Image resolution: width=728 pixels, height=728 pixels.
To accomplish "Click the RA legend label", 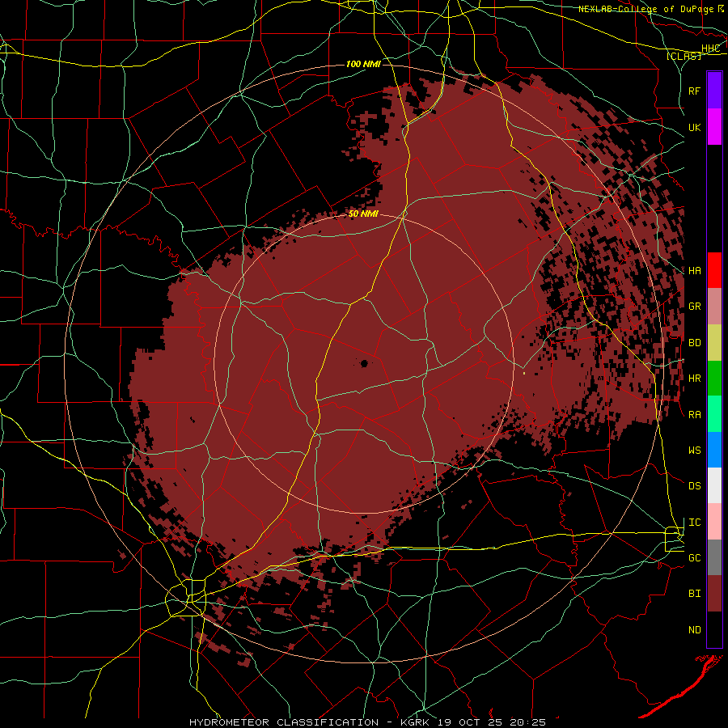I will (695, 415).
